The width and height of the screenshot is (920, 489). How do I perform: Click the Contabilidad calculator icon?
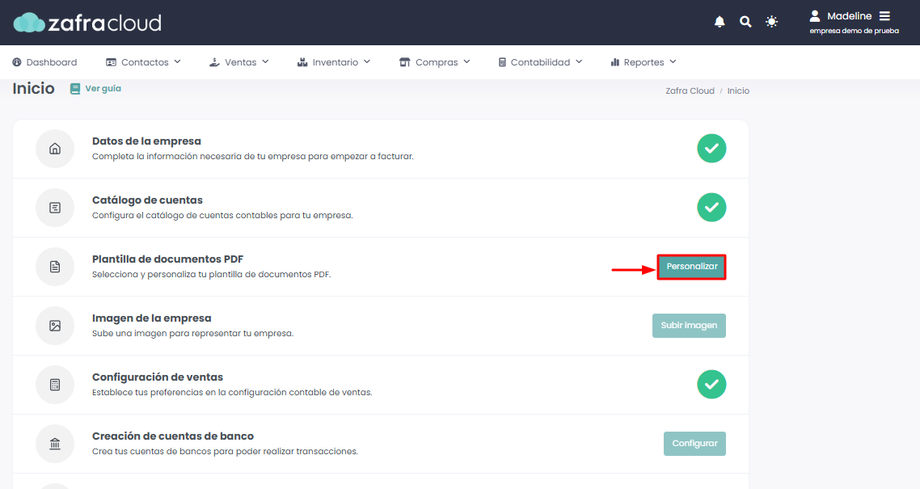point(502,62)
